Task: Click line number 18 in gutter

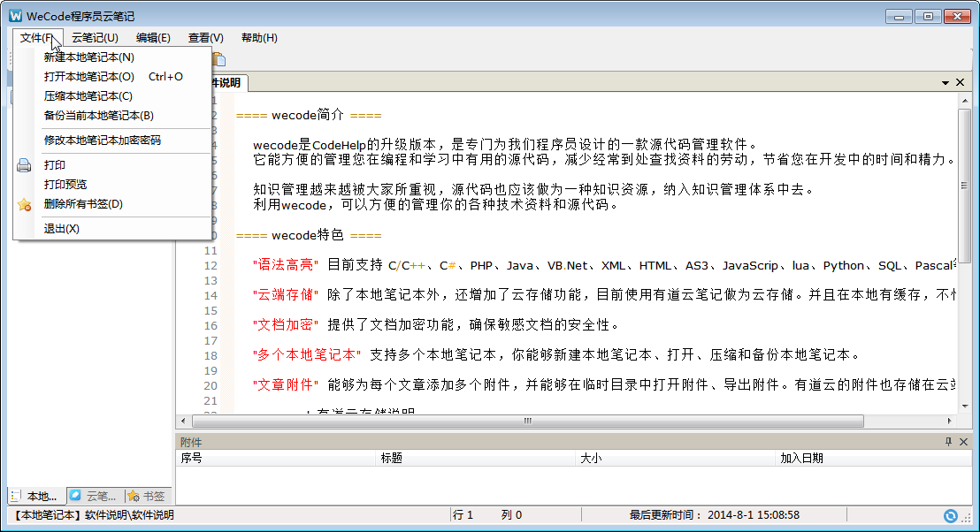Action: (211, 356)
